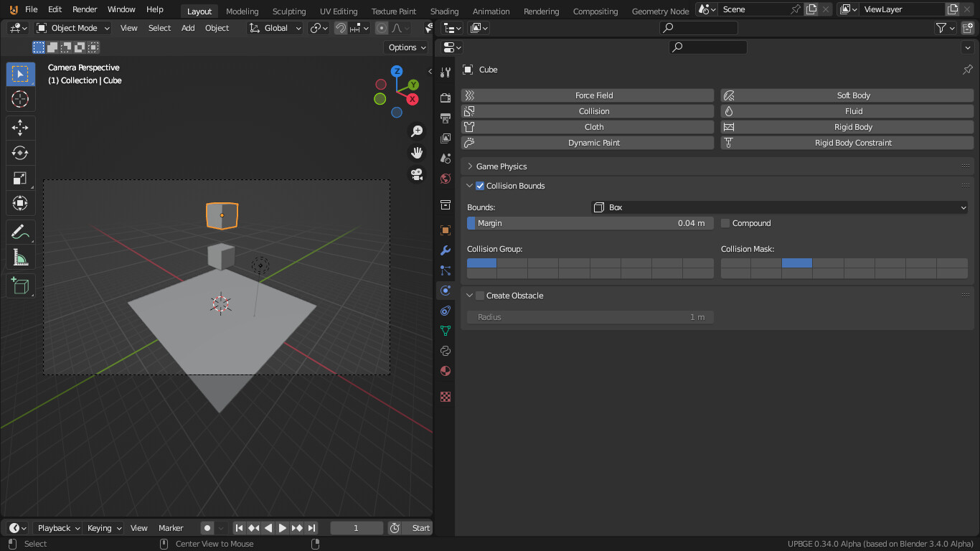Pick the Measure tool
Screen dimensions: 980x551
[x=20, y=258]
